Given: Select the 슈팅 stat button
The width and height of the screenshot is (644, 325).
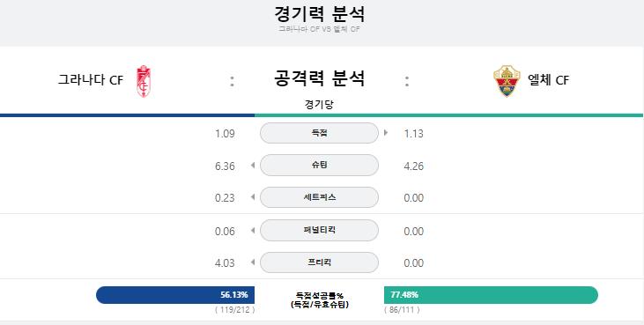Looking at the screenshot, I should point(319,165).
